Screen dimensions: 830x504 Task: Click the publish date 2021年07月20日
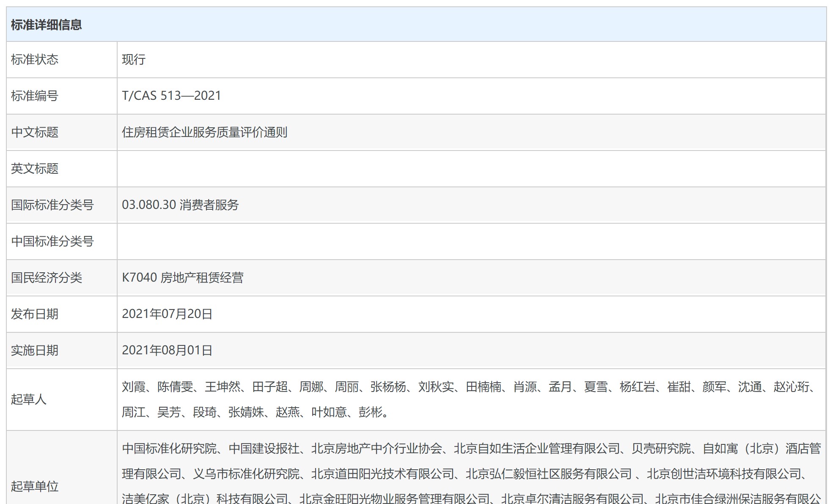click(x=167, y=314)
